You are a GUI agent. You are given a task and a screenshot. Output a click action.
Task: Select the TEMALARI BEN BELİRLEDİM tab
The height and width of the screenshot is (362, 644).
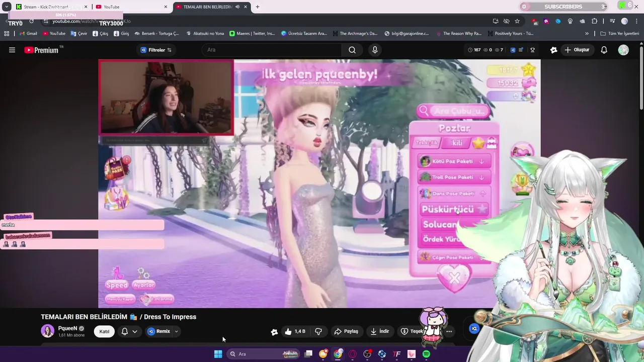(x=212, y=7)
